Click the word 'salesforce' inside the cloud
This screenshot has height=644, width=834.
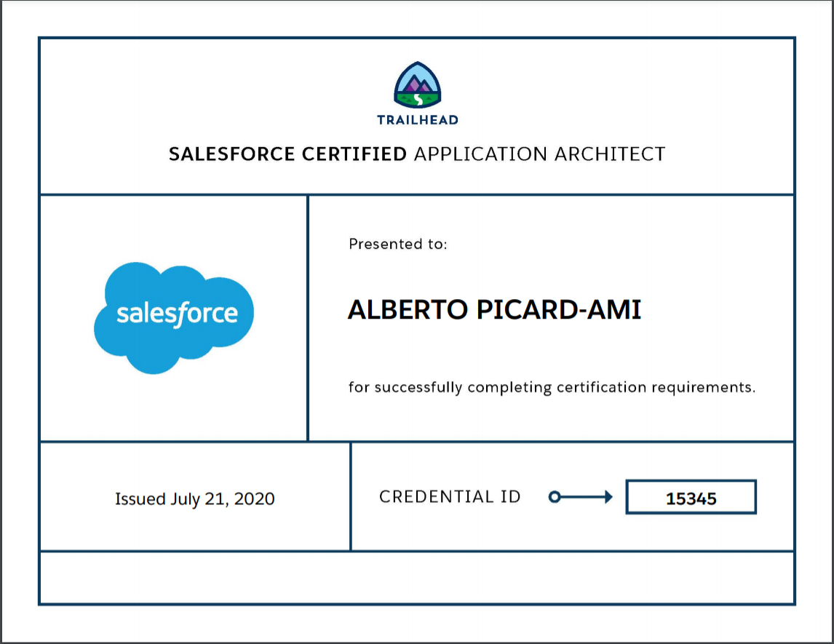tap(177, 314)
